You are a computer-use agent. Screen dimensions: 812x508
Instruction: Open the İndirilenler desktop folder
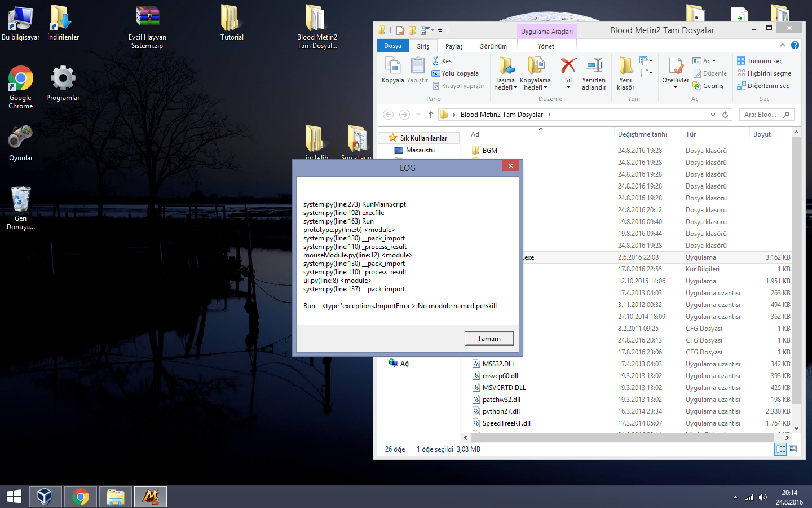[x=63, y=23]
